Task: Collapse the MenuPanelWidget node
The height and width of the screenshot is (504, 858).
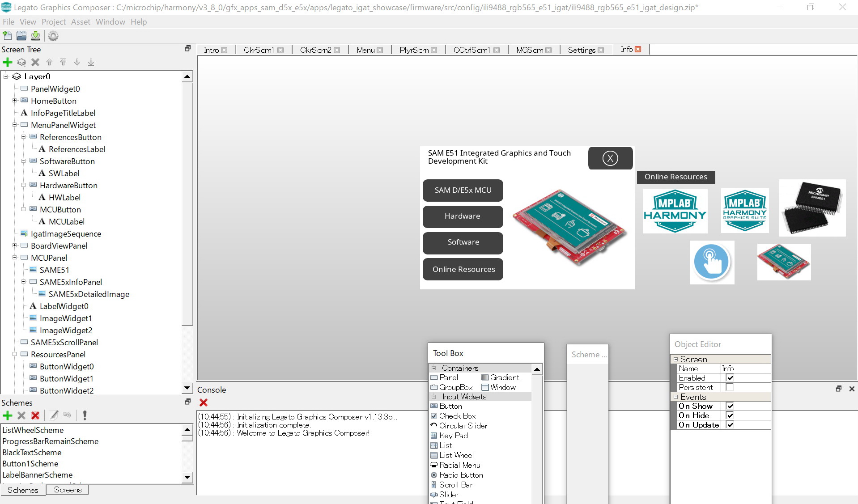Action: [x=15, y=125]
